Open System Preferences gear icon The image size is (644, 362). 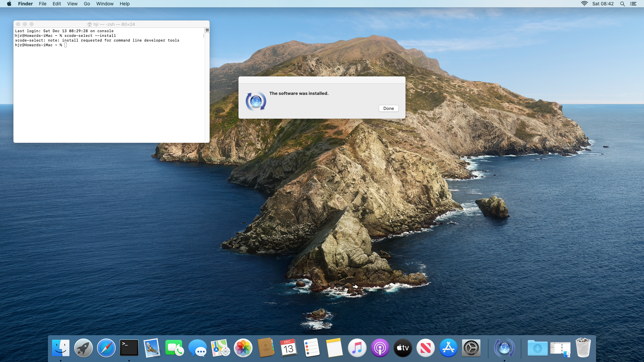pyautogui.click(x=471, y=348)
